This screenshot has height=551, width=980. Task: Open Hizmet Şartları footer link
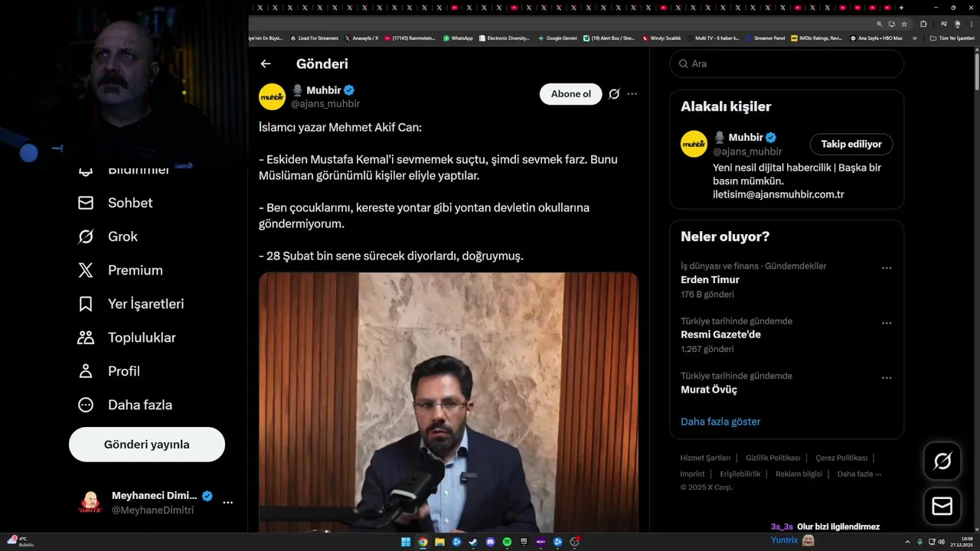[705, 458]
